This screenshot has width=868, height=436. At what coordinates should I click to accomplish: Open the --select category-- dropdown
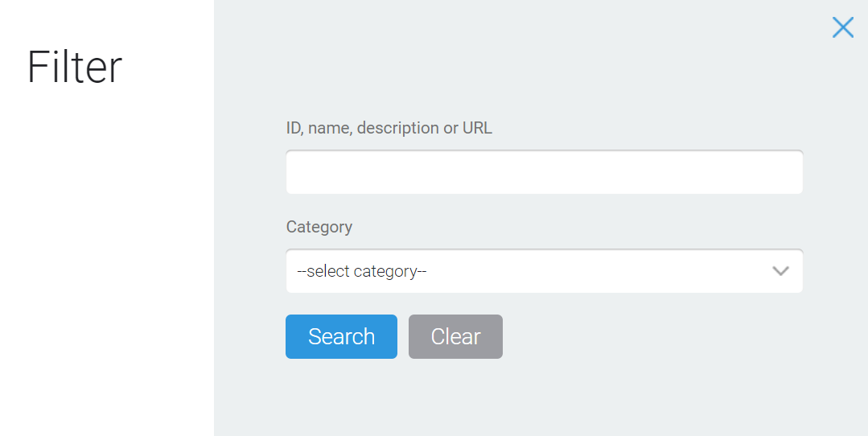coord(544,271)
